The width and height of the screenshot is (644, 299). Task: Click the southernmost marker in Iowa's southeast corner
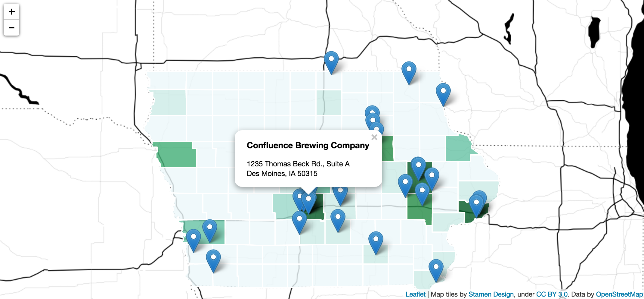coord(436,269)
